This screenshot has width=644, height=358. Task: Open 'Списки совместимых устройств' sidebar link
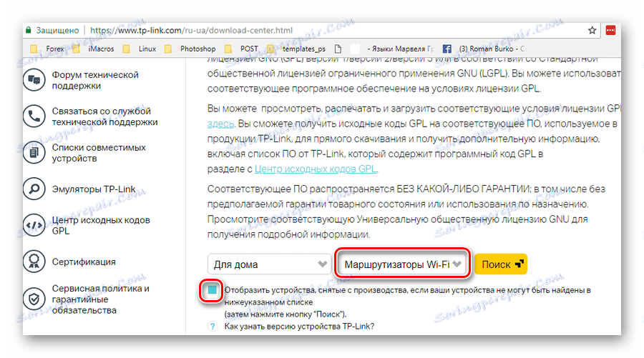coord(99,153)
